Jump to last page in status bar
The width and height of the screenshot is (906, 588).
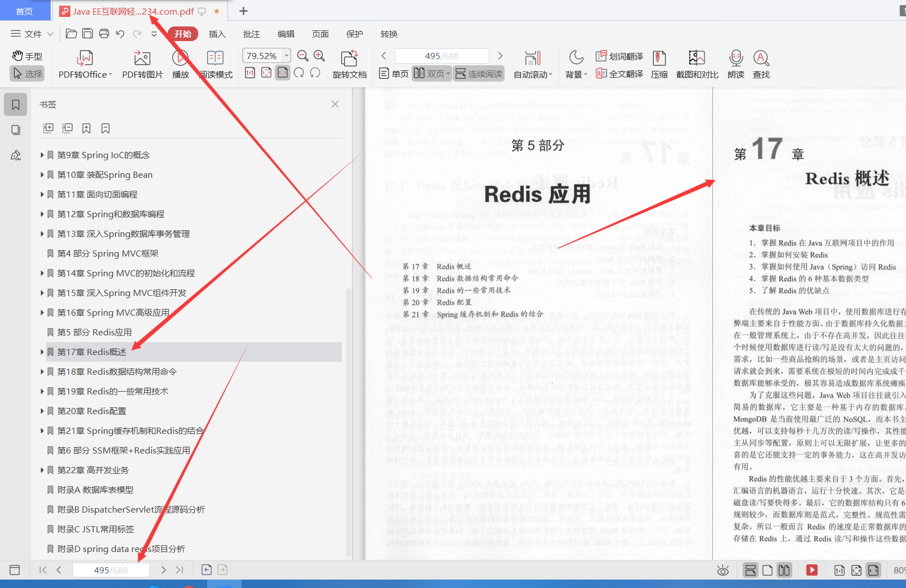click(180, 570)
